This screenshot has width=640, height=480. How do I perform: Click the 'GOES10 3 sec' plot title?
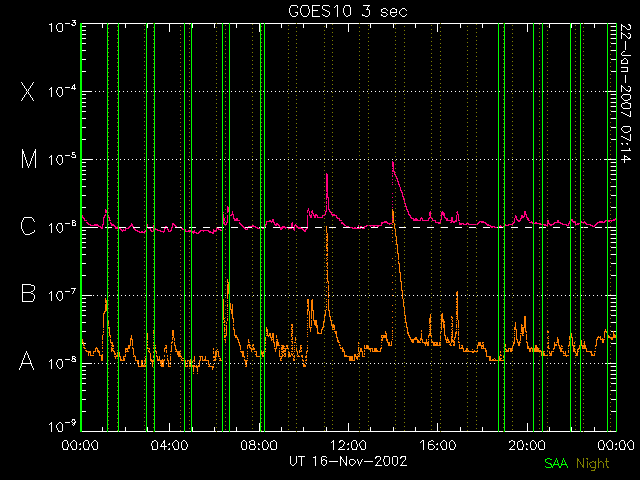coord(348,11)
